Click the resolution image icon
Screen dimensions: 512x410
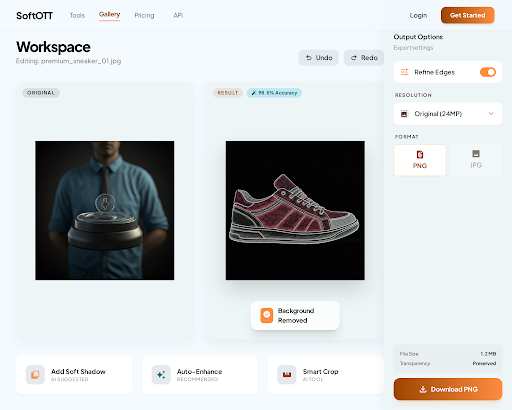point(404,114)
